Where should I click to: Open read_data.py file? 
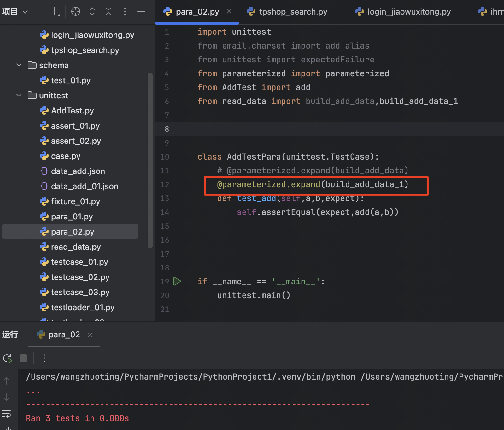(x=70, y=247)
